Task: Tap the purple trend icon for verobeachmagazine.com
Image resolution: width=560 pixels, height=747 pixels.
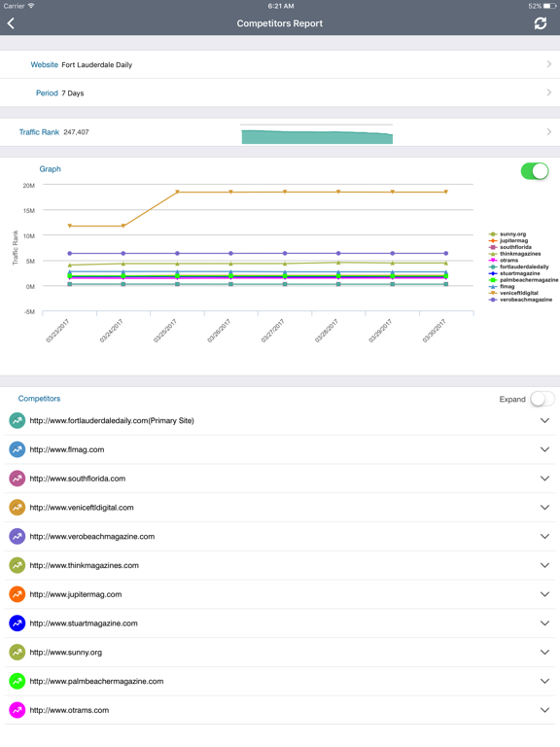Action: coord(17,537)
